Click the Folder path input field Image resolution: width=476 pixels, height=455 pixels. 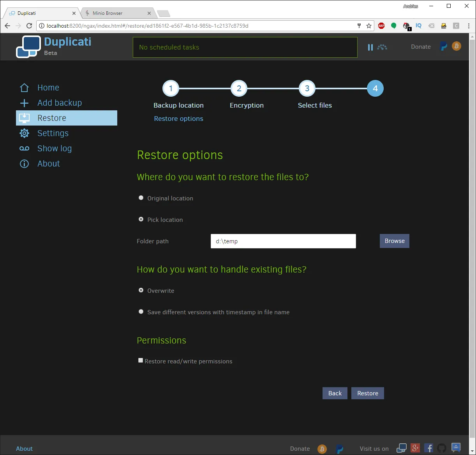click(x=283, y=241)
